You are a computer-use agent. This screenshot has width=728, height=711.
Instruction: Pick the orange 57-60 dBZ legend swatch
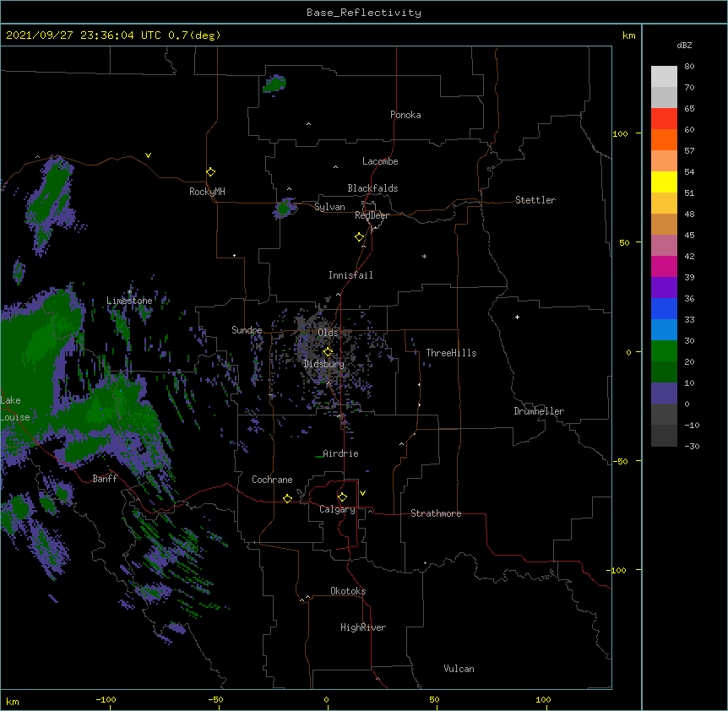(x=664, y=139)
